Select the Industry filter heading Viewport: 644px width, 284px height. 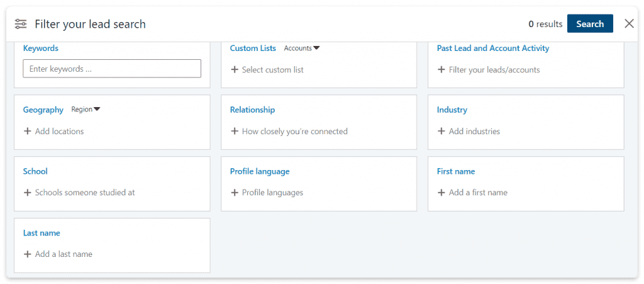pyautogui.click(x=452, y=110)
